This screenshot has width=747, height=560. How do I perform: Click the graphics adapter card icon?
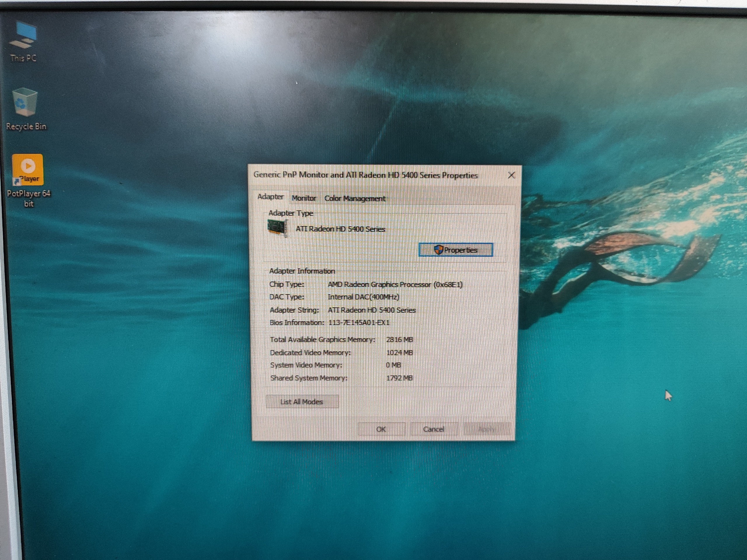pos(277,228)
